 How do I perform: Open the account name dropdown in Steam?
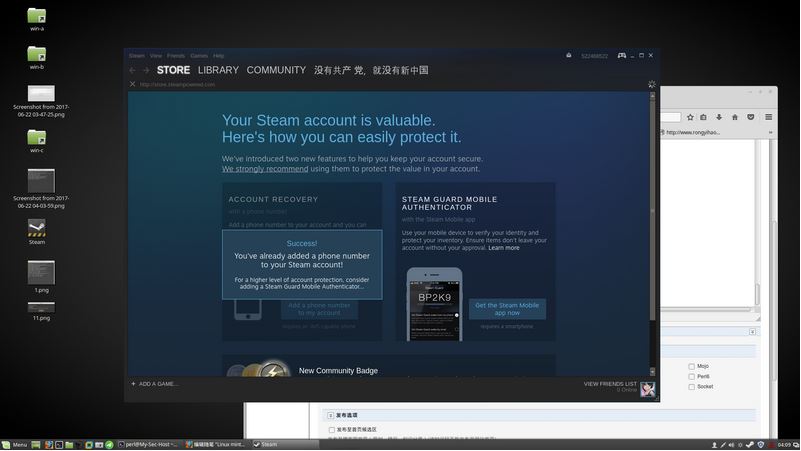click(x=595, y=56)
